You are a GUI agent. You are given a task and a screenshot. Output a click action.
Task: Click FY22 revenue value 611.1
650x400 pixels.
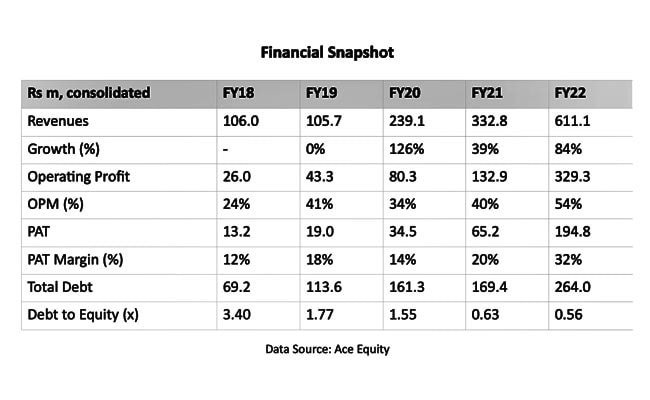572,120
